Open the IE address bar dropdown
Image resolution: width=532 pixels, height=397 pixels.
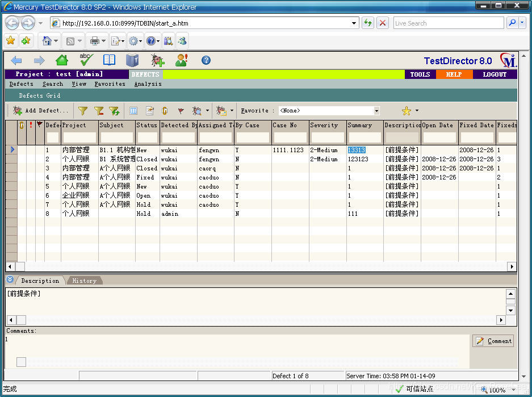354,23
